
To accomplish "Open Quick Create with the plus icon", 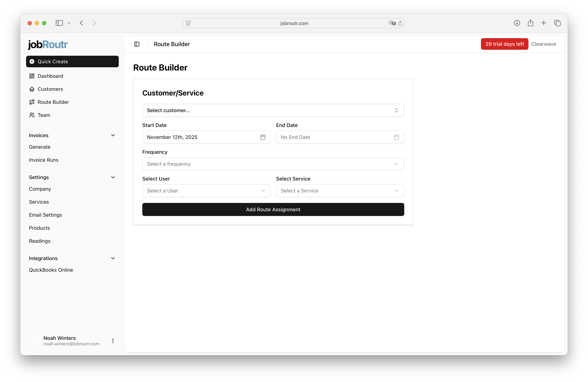I will (x=32, y=61).
